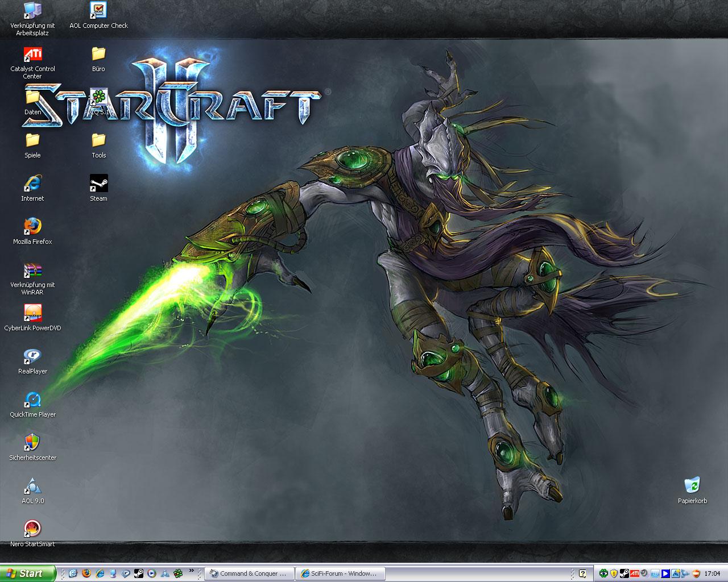Click the Firefox icon in Quick Launch
The width and height of the screenshot is (728, 582).
(x=86, y=573)
